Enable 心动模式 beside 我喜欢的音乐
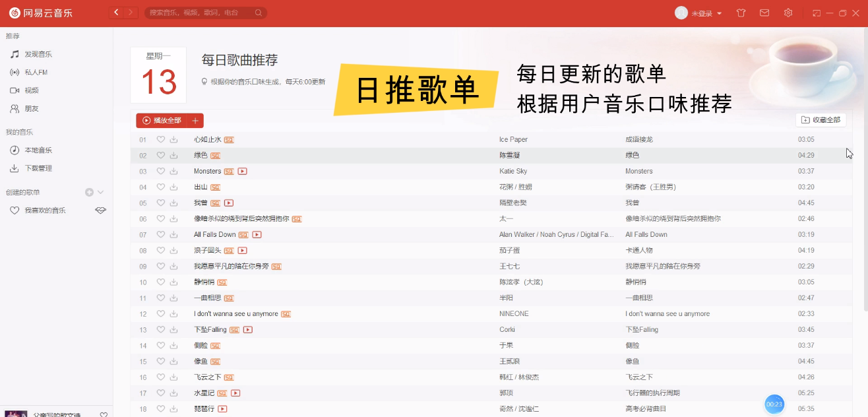 tap(100, 210)
